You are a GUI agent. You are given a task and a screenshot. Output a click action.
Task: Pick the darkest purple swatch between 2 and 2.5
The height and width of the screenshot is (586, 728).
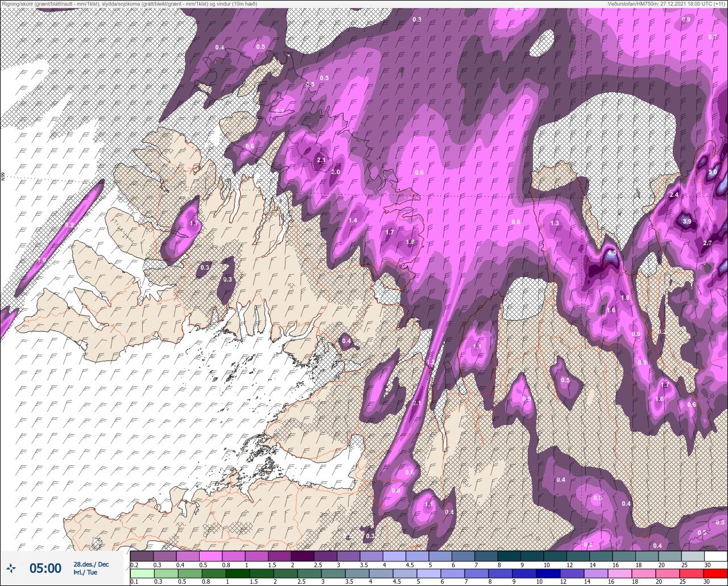[x=302, y=556]
